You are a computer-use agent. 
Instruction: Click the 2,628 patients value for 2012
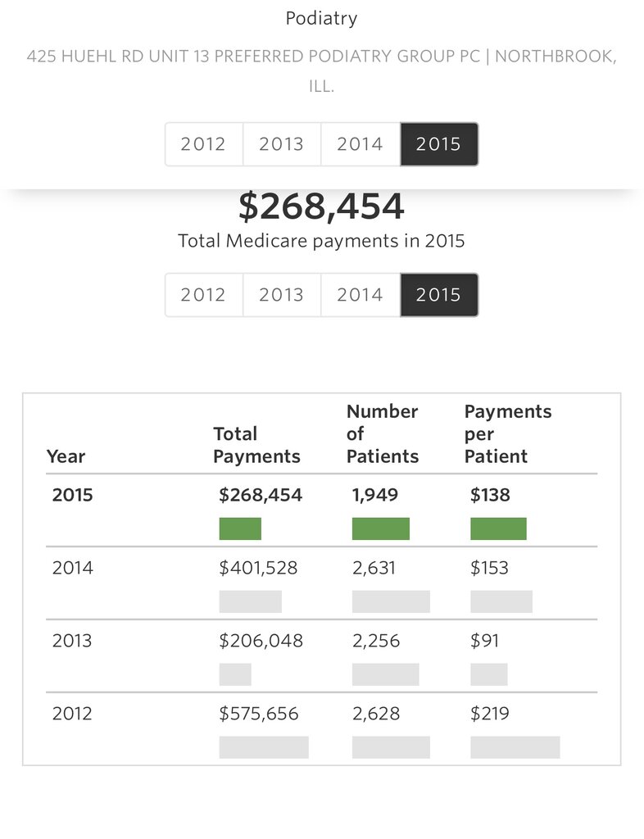[x=376, y=714]
